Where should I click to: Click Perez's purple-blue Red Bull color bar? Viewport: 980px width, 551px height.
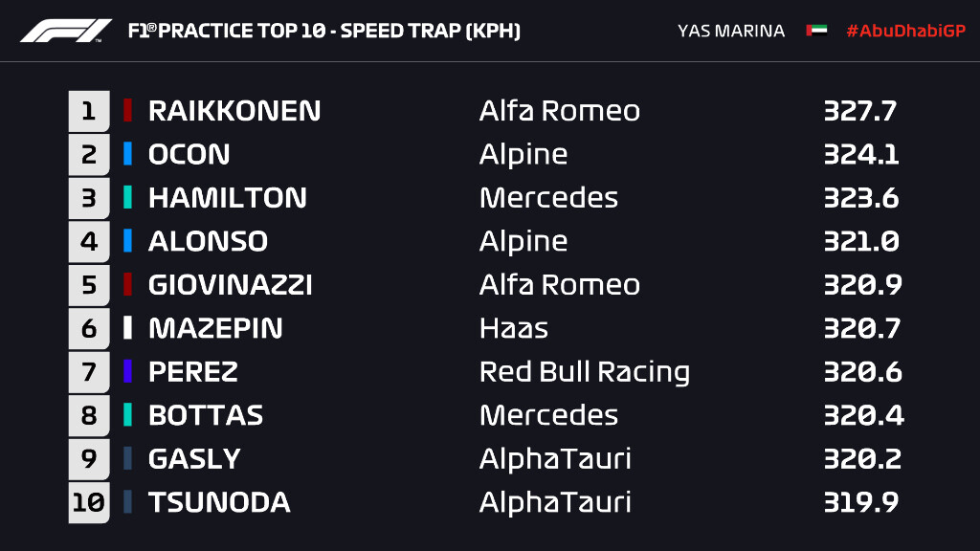point(127,371)
